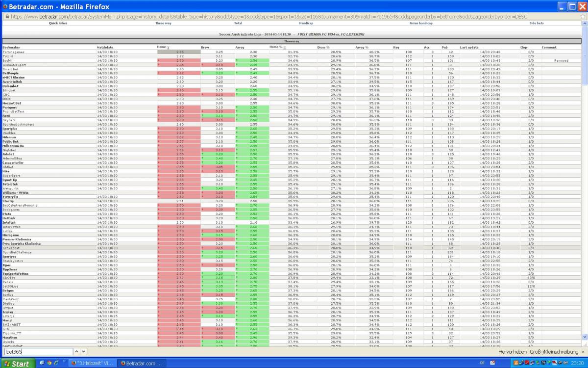This screenshot has width=588, height=368.
Task: Open the Asian handicap quick link
Action: point(421,23)
